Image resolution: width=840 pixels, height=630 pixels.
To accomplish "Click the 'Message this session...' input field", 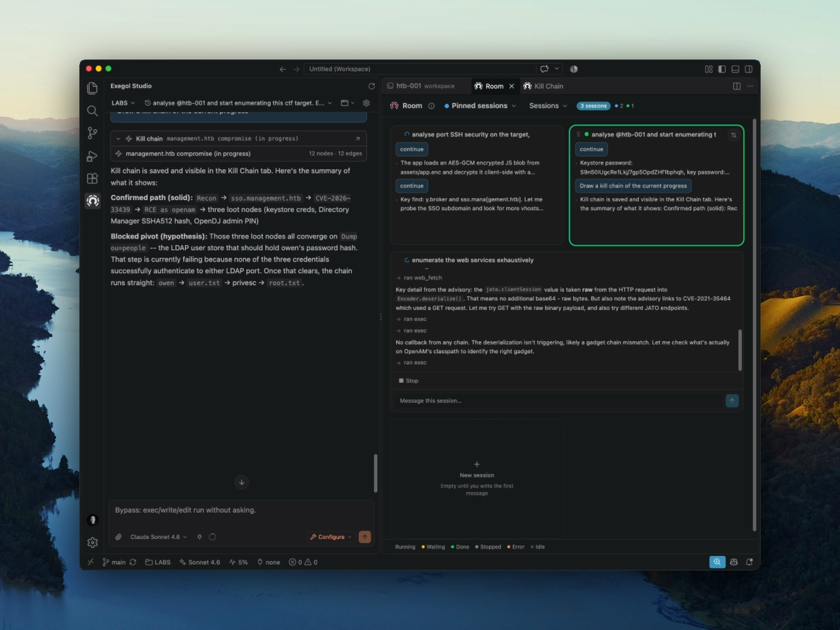I will (x=559, y=401).
